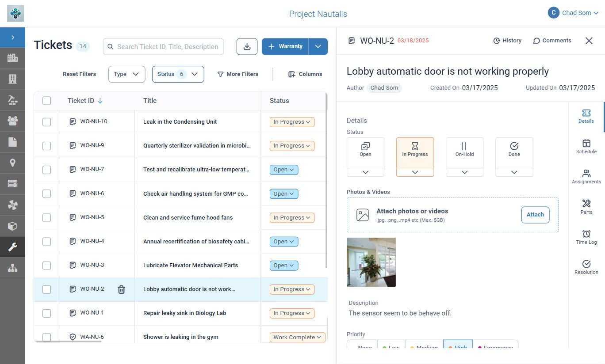Switch to the Schedule panel icon
Viewport: 605px width, 364px height.
click(x=586, y=147)
